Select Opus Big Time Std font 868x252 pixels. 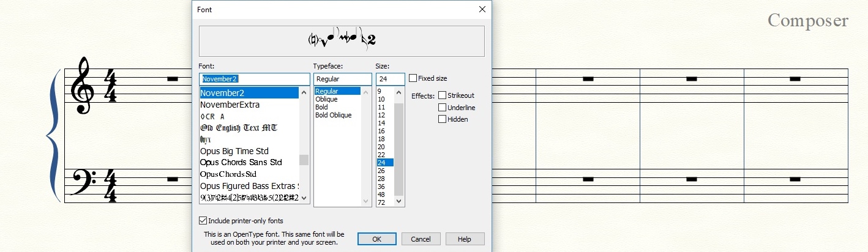click(x=234, y=151)
